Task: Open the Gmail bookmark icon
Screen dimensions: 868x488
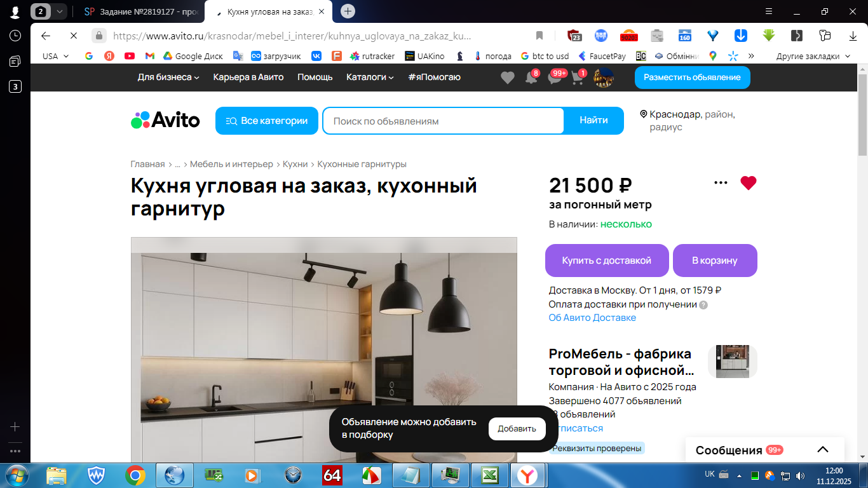Action: click(150, 56)
